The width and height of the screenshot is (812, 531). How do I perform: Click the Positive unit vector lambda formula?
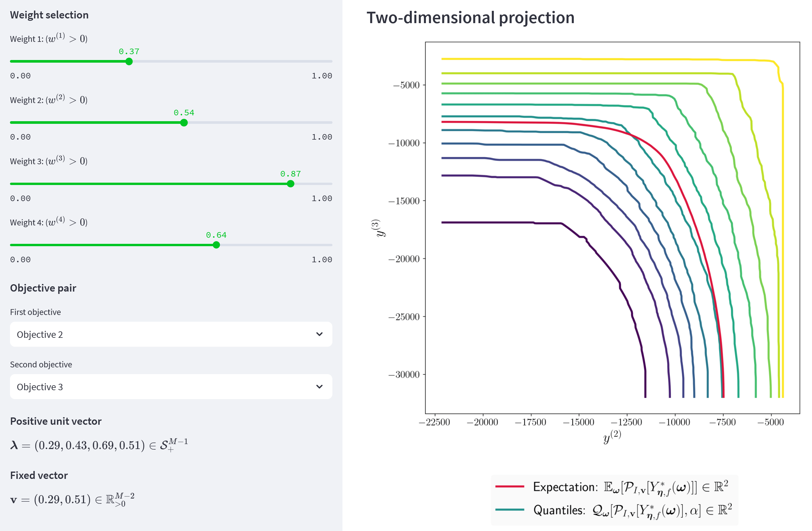click(x=99, y=446)
